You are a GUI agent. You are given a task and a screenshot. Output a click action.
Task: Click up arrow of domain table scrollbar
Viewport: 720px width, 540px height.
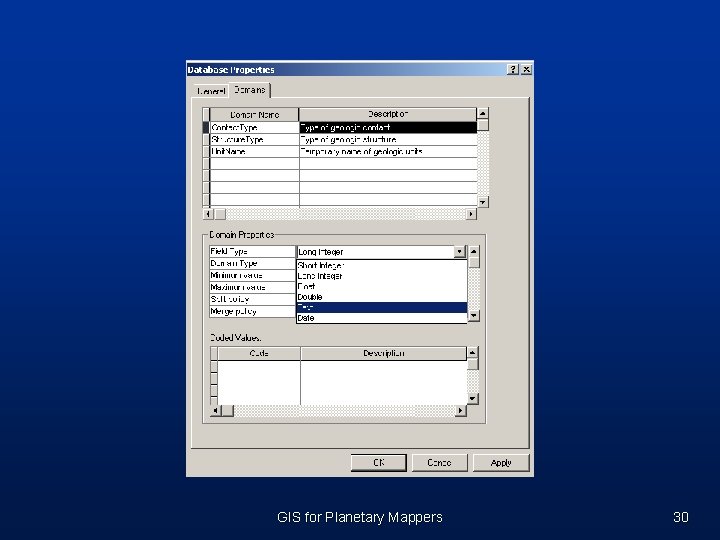pyautogui.click(x=483, y=113)
